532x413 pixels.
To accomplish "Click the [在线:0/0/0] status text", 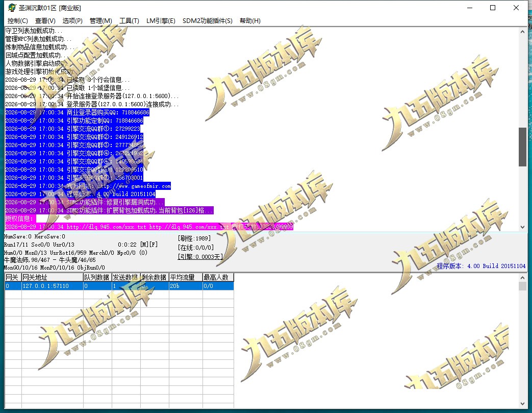I will tap(196, 248).
